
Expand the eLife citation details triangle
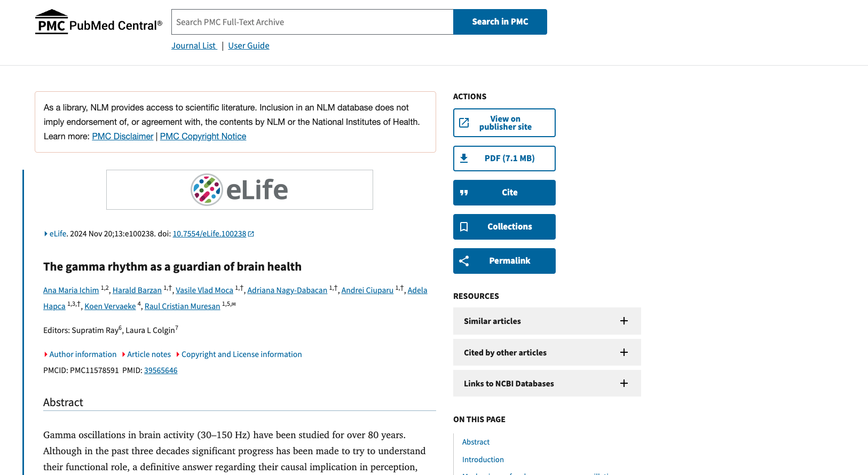(46, 234)
